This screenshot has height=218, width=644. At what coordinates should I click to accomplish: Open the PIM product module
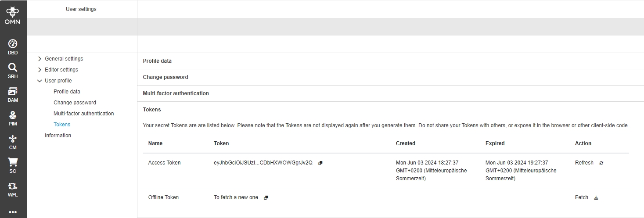pyautogui.click(x=13, y=118)
